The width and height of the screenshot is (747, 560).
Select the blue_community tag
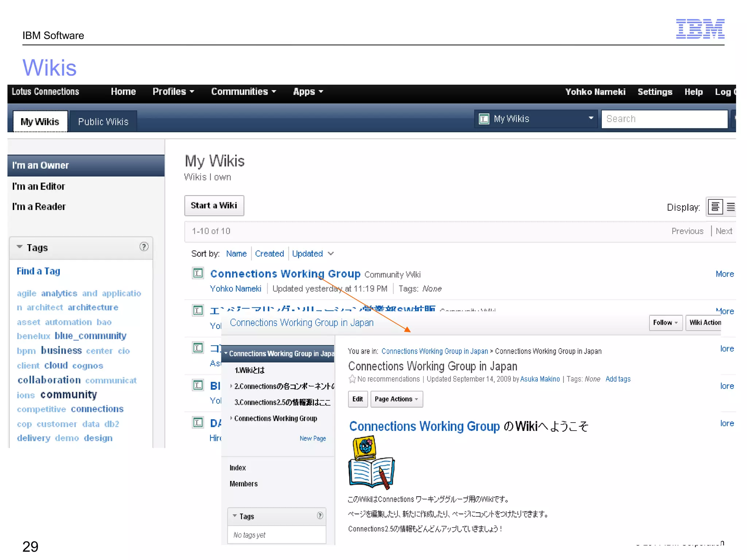(90, 336)
